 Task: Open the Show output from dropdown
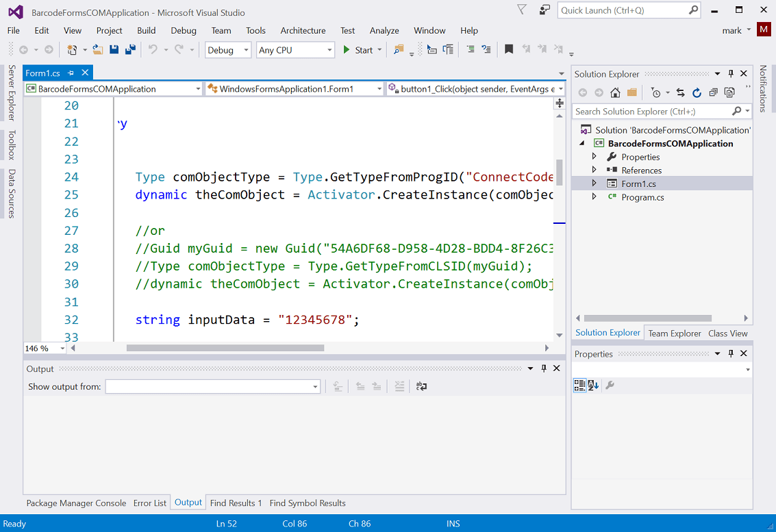(x=213, y=386)
